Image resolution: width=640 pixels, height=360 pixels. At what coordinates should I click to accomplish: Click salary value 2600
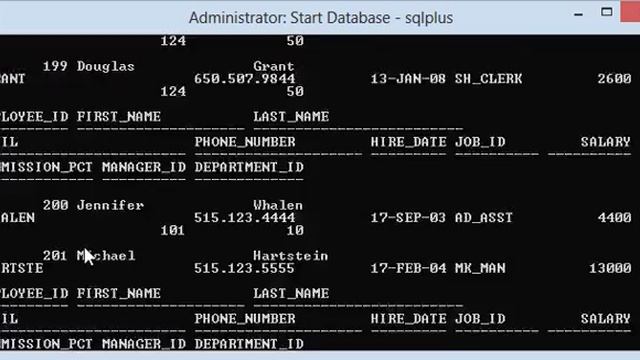click(x=614, y=79)
